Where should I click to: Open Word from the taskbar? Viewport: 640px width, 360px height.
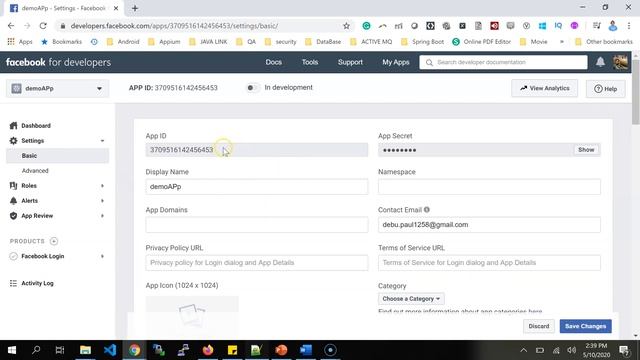306,350
